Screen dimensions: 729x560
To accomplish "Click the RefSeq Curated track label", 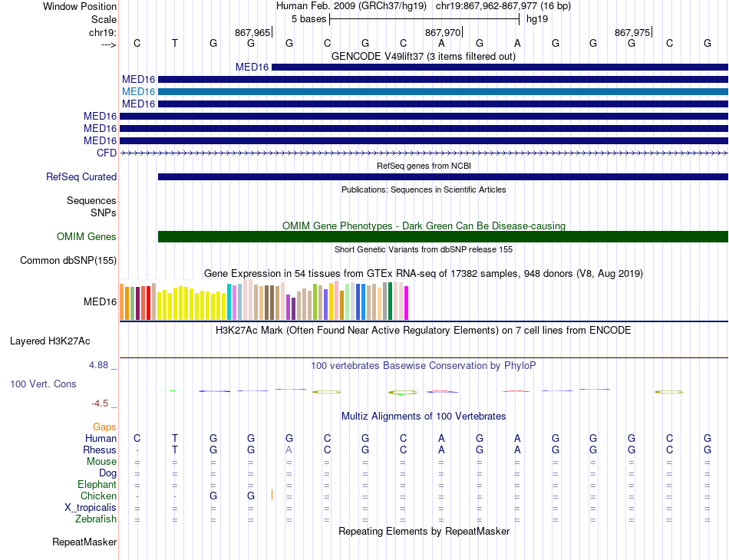I will 81,176.
